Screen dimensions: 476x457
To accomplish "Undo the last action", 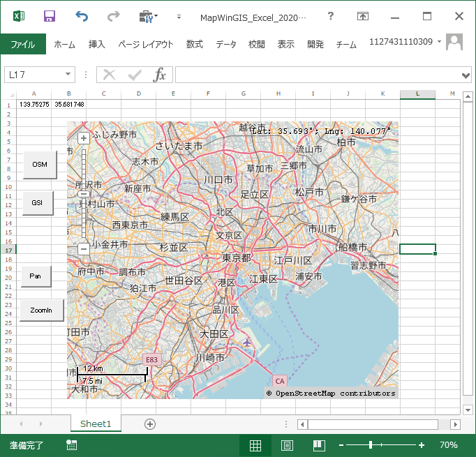I will 82,16.
